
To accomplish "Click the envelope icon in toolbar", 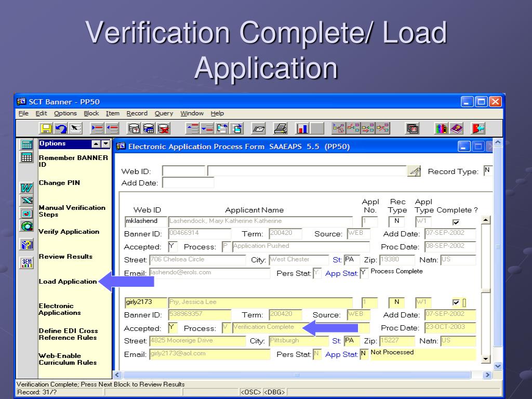I will coord(259,129).
